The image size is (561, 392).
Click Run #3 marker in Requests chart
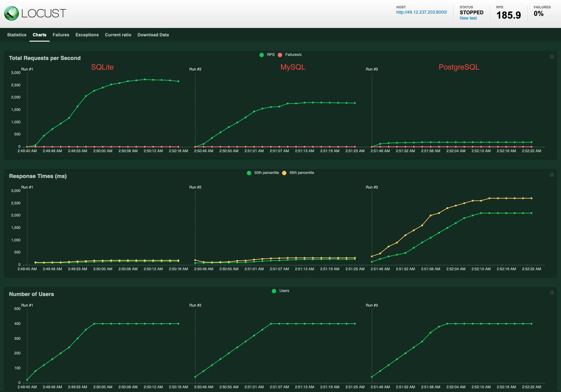pyautogui.click(x=372, y=69)
